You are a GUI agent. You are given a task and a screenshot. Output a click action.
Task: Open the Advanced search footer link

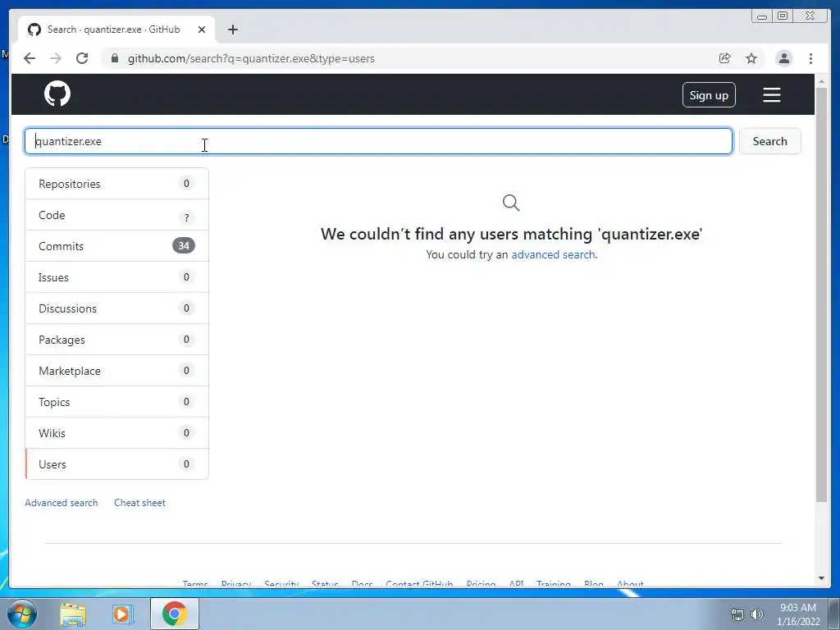click(61, 503)
